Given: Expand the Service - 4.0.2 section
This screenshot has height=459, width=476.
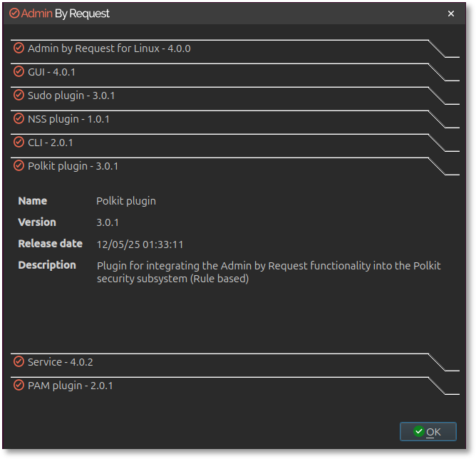Looking at the screenshot, I should (x=61, y=362).
